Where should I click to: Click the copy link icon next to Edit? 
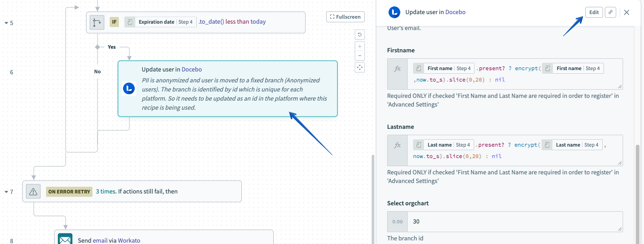tap(610, 12)
